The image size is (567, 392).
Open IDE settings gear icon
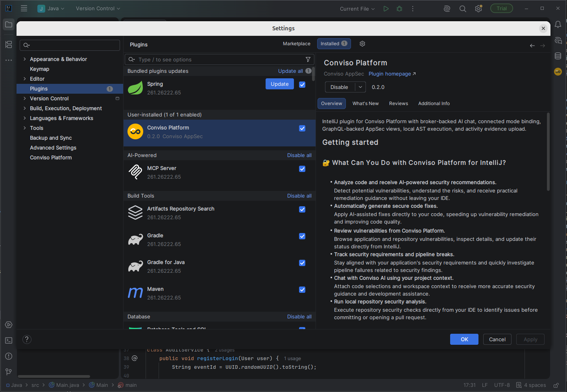(478, 9)
